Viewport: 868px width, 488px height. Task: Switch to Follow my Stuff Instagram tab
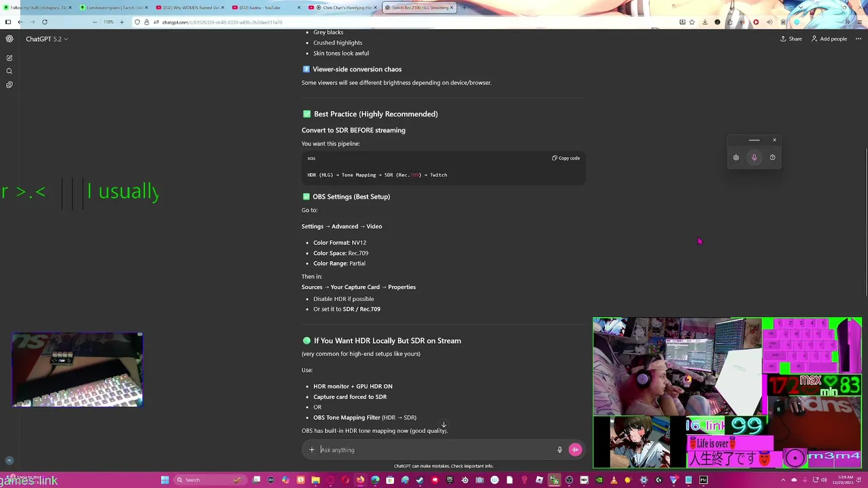click(37, 7)
